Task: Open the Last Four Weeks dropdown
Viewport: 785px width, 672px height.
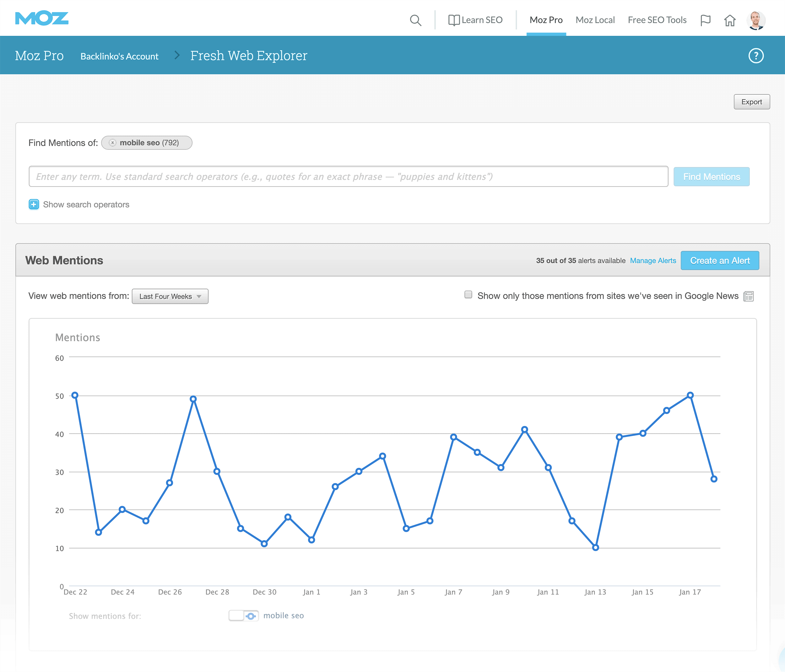Action: point(169,296)
